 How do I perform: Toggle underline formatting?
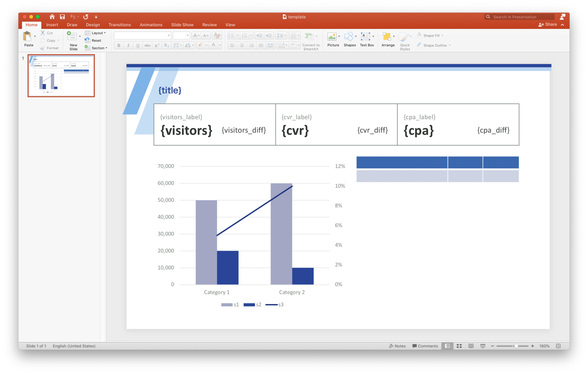(138, 45)
